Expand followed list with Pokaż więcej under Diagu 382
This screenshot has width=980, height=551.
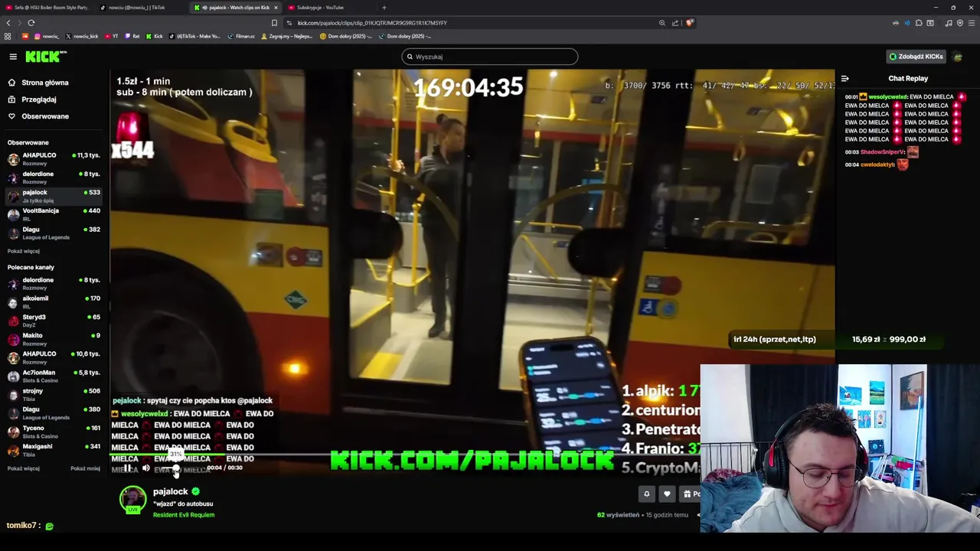click(x=24, y=251)
